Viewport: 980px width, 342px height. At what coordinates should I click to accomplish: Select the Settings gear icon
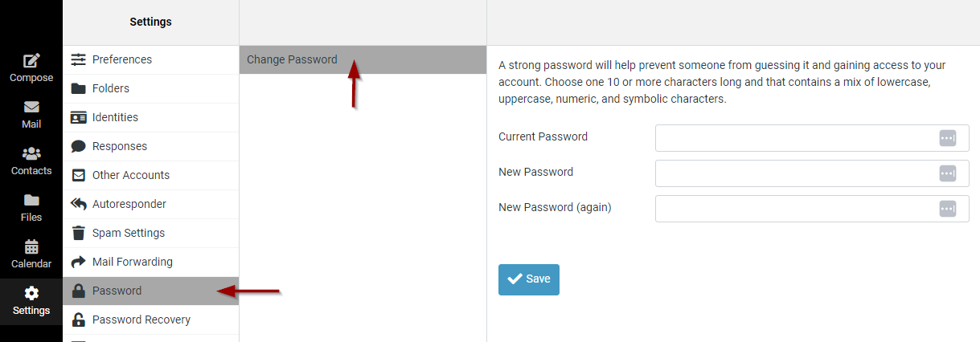[x=31, y=294]
